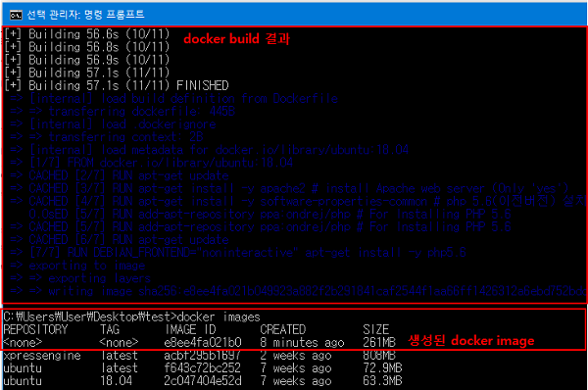Click the window title '선택 관리자: 명령 프롬프트'
The width and height of the screenshot is (588, 390).
(x=85, y=15)
